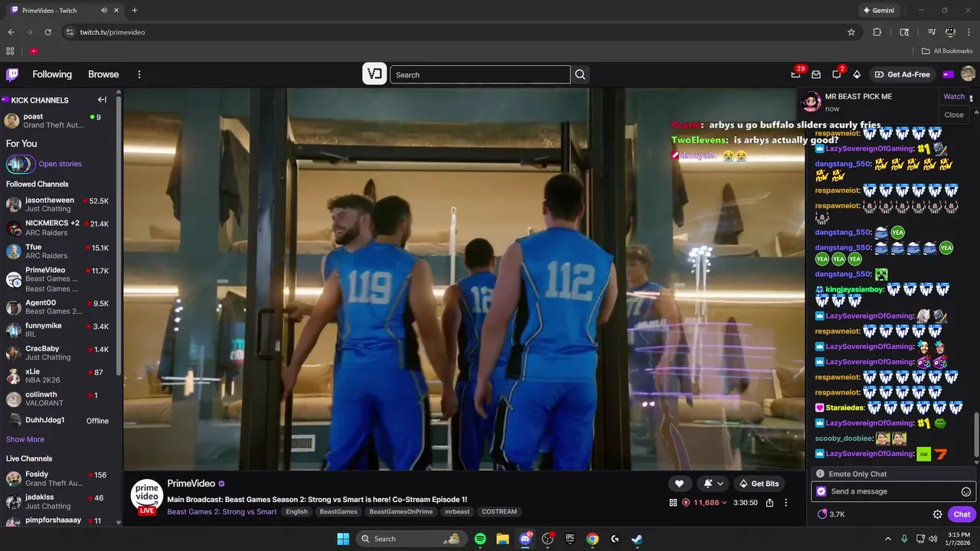
Task: Reload the page in Chrome
Action: [47, 32]
